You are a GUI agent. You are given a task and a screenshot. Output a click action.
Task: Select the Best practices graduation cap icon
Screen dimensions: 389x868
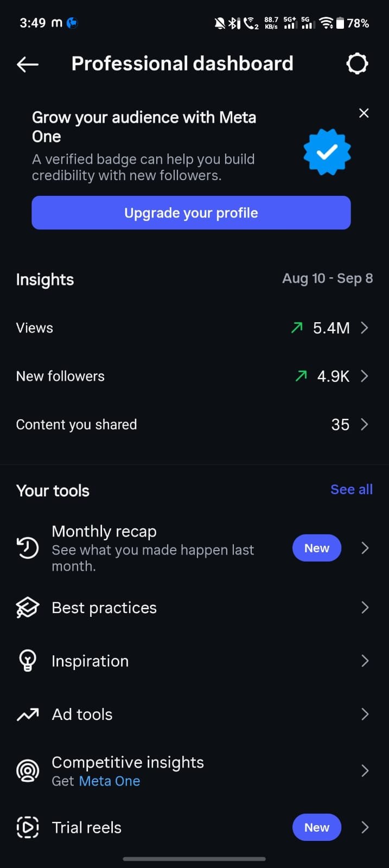(28, 608)
